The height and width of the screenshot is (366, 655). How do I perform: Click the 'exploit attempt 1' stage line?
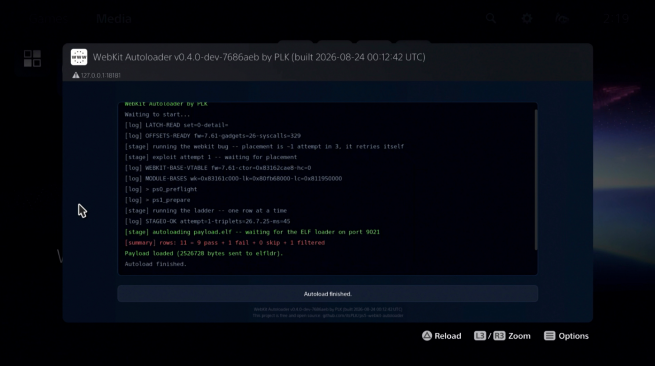(x=211, y=157)
